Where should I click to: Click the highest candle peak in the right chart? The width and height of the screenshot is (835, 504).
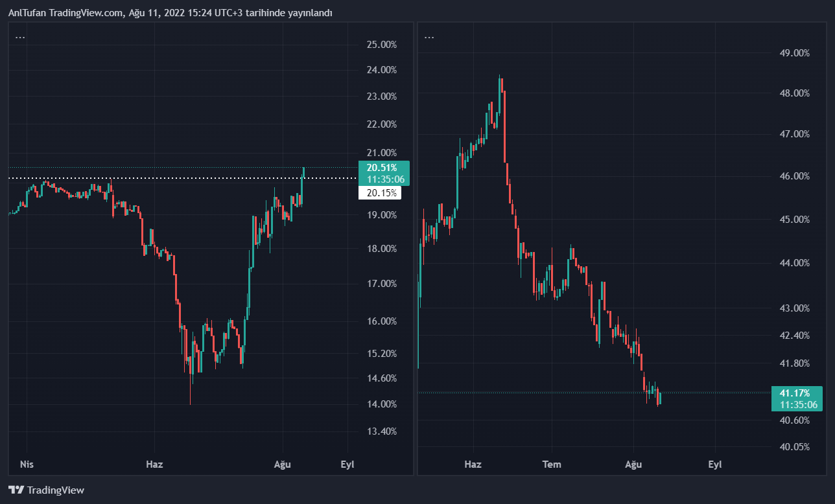click(500, 76)
